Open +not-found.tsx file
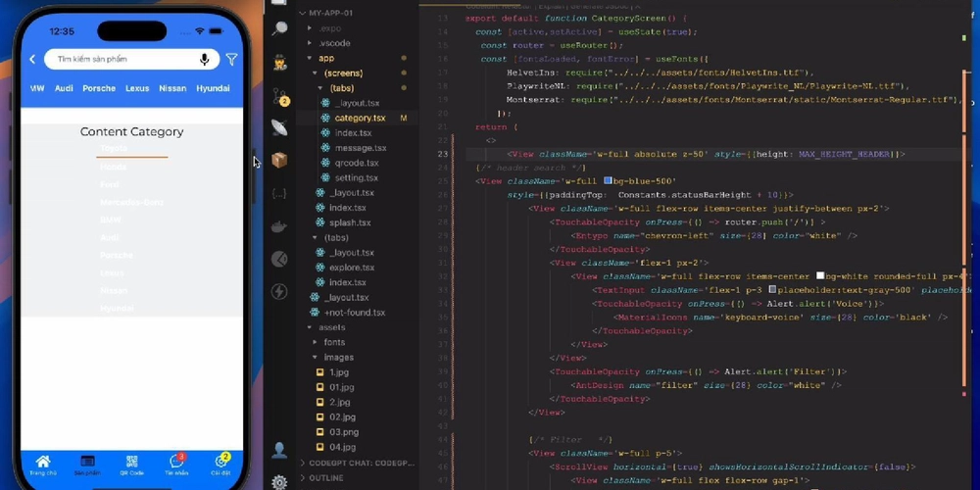 [355, 313]
